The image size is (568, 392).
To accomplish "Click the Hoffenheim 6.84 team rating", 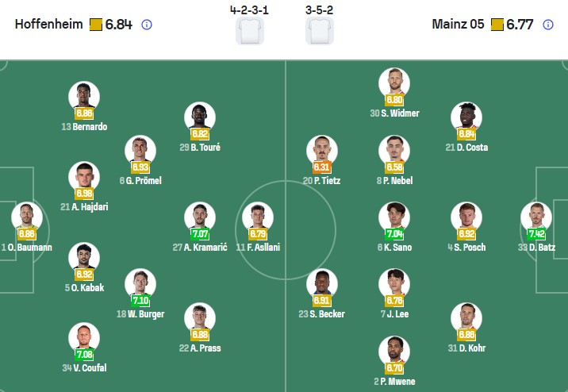I will pyautogui.click(x=118, y=25).
